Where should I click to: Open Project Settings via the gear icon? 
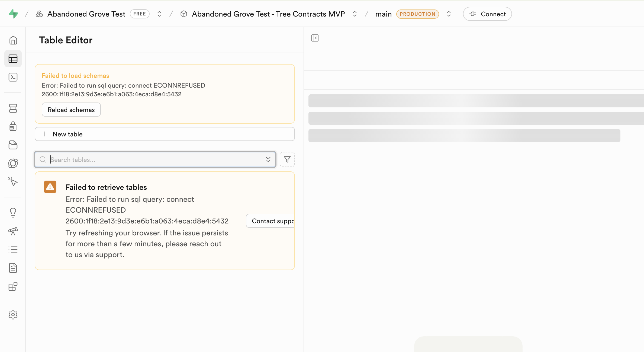pos(13,315)
